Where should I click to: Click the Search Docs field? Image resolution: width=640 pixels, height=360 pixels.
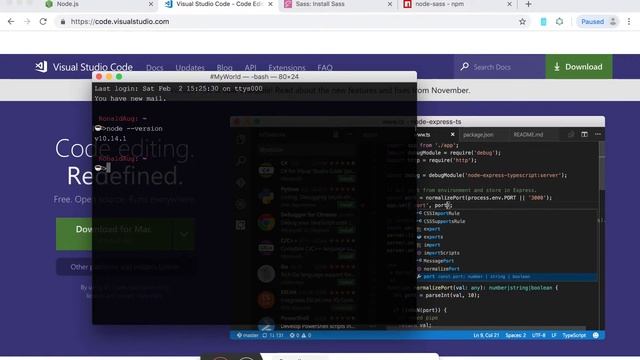point(500,67)
